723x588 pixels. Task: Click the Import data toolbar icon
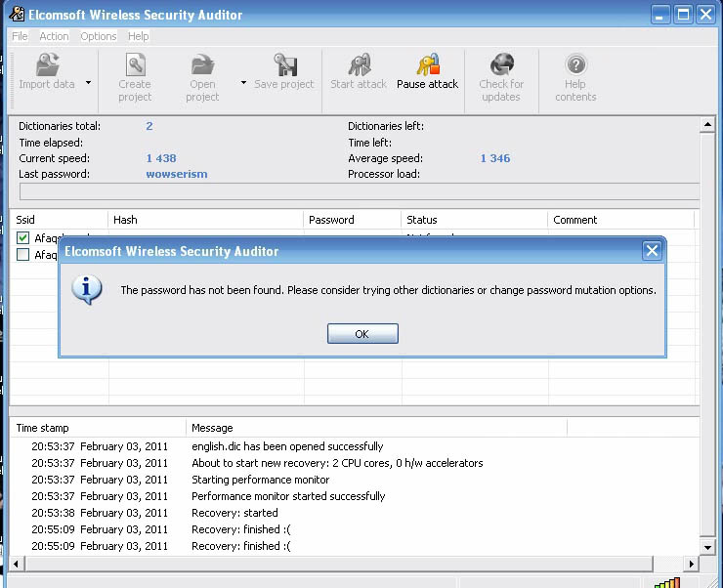[x=48, y=63]
